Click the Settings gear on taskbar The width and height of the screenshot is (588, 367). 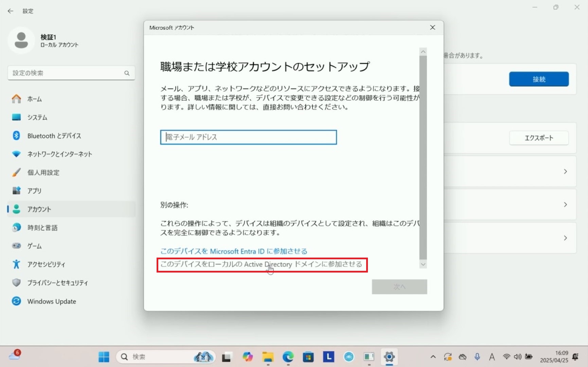[389, 357]
